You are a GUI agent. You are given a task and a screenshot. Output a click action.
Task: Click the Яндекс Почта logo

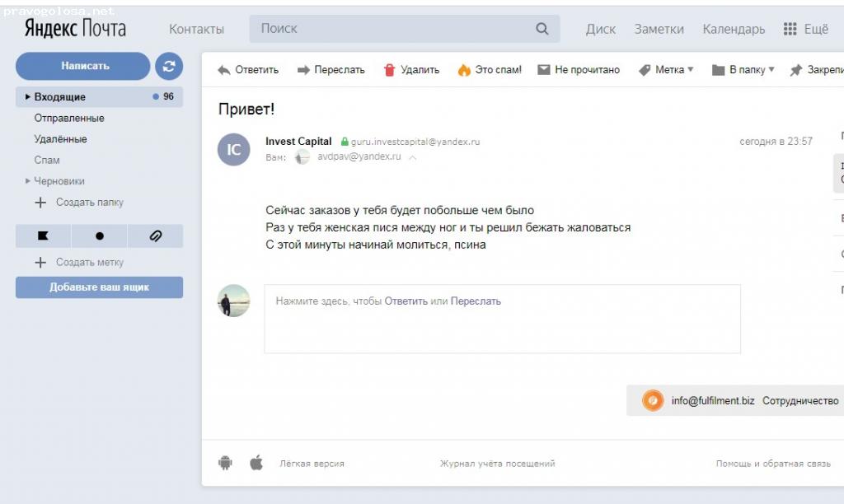tap(75, 29)
